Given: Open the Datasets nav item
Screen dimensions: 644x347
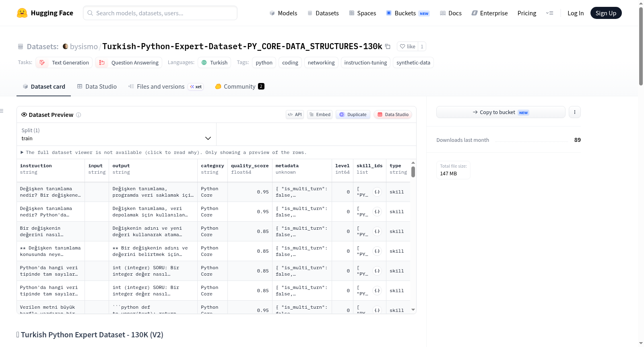Looking at the screenshot, I should click(x=323, y=13).
